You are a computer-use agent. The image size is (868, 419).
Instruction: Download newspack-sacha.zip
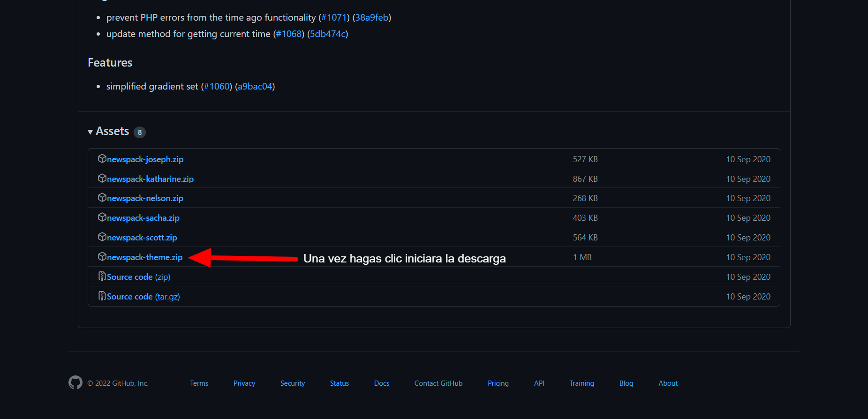tap(143, 218)
